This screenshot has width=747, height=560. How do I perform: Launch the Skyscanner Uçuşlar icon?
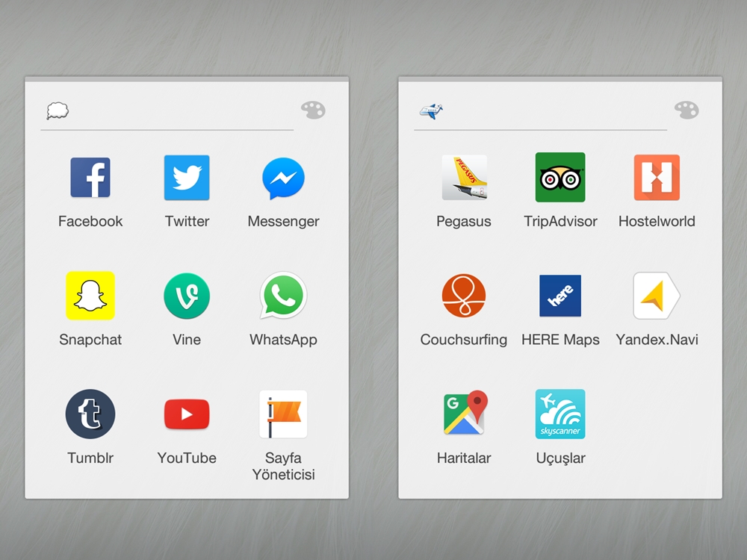[560, 414]
